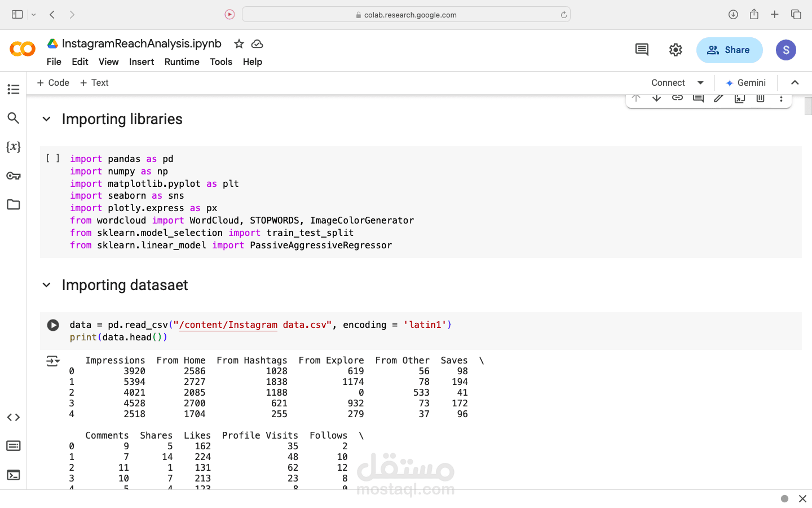Open the Runtime menu

[182, 62]
